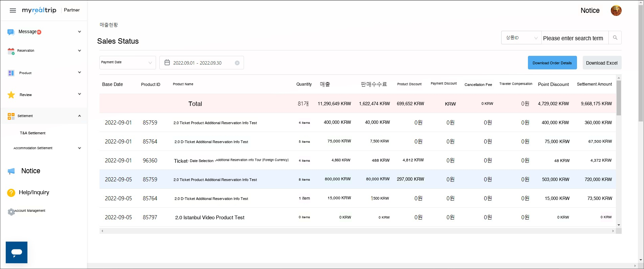Viewport: 644px width, 269px height.
Task: Open the 상품ID search type dropdown
Action: coord(521,38)
